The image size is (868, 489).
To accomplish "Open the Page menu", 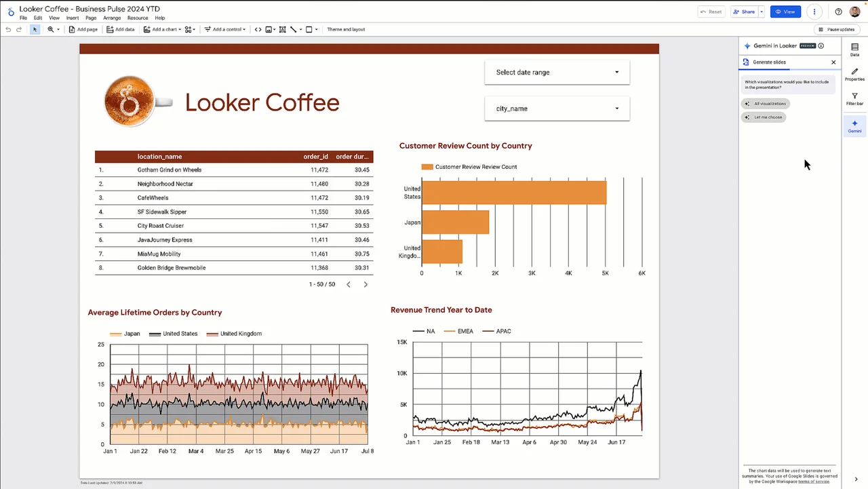I will point(91,18).
